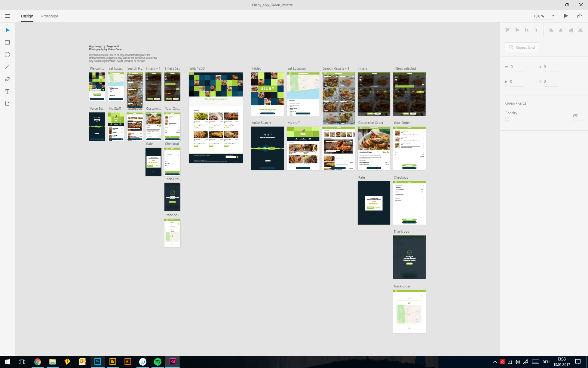The width and height of the screenshot is (588, 368).
Task: Click the Tablet DISHY welcome artboard
Action: 267,94
